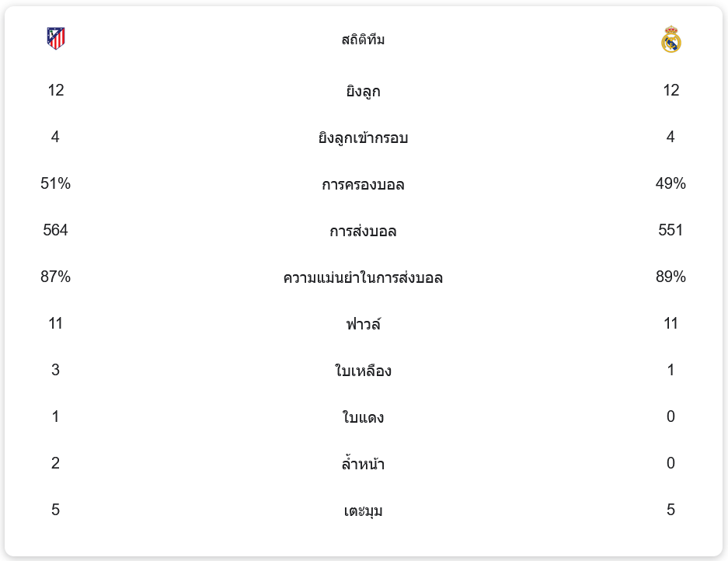Screen dimensions: 728x561
Task: Select the ยิงลูก stat label
Action: point(363,92)
